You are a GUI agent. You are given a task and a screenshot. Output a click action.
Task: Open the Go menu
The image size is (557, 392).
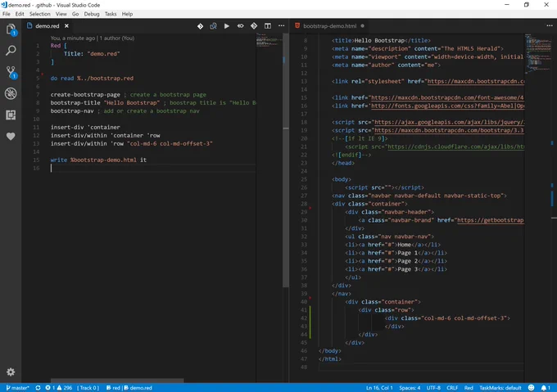(75, 14)
